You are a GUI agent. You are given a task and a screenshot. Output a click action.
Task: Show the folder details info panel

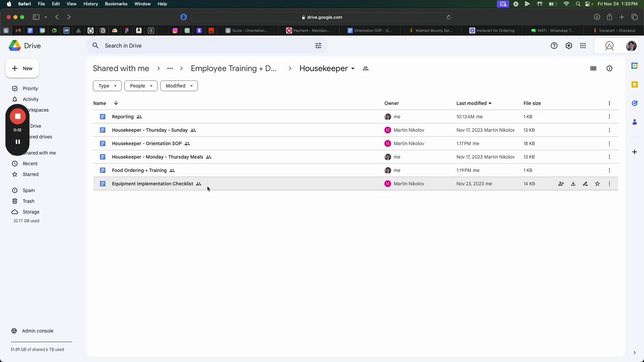coord(609,68)
